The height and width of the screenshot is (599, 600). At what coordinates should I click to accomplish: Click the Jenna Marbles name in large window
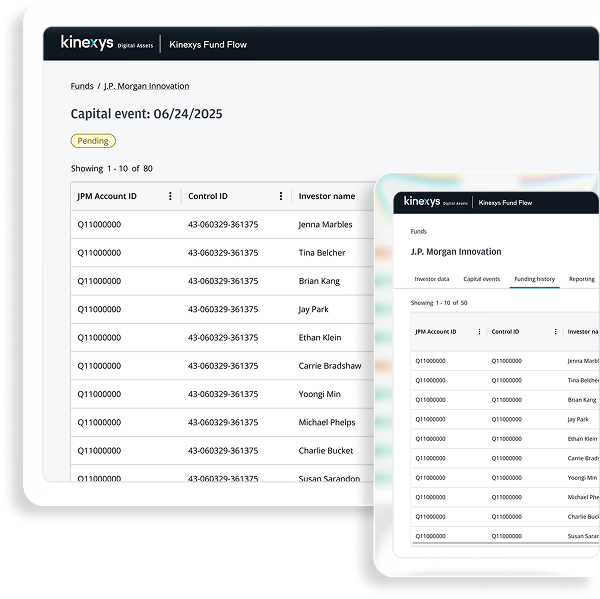[x=325, y=225]
